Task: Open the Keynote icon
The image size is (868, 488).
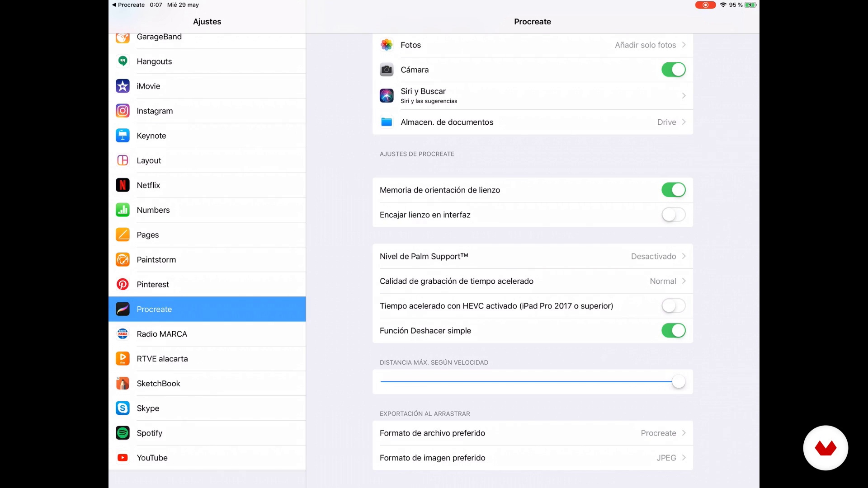Action: pyautogui.click(x=123, y=136)
